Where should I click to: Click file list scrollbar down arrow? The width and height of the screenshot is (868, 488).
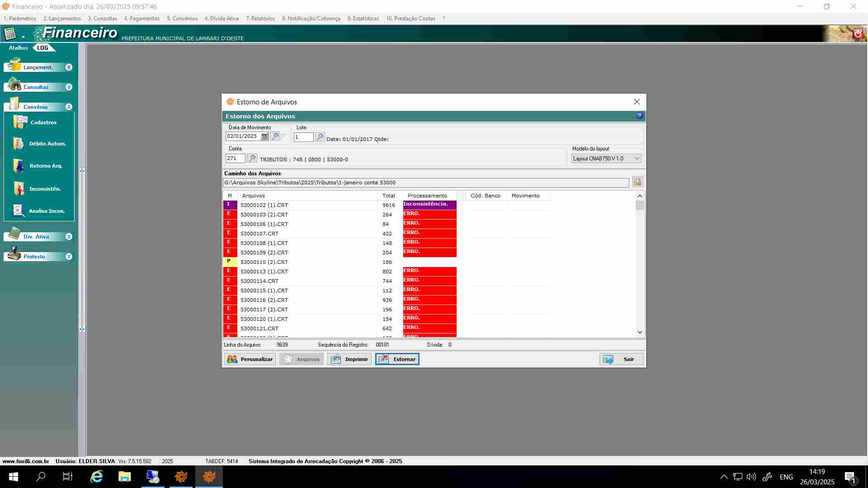click(x=640, y=332)
